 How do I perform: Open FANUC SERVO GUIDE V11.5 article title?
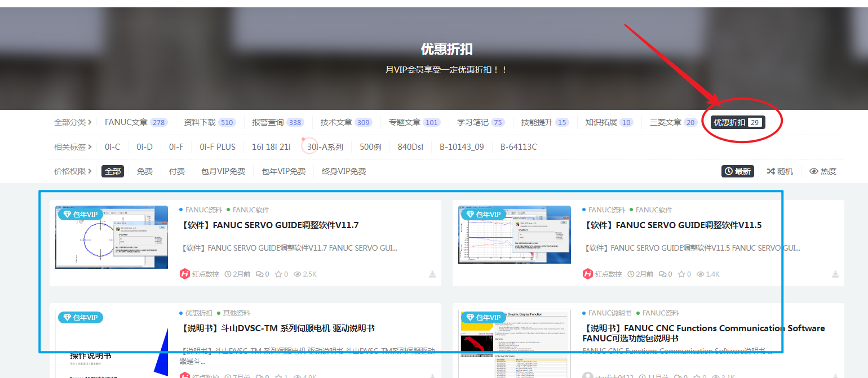672,225
